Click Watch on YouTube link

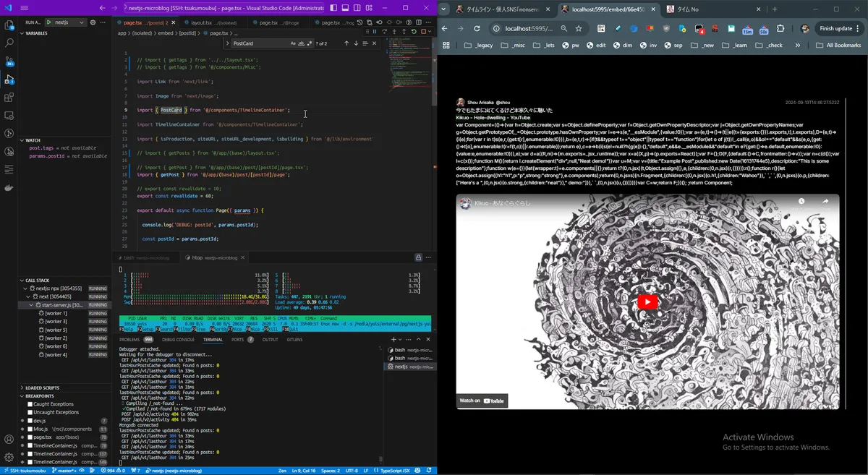482,401
